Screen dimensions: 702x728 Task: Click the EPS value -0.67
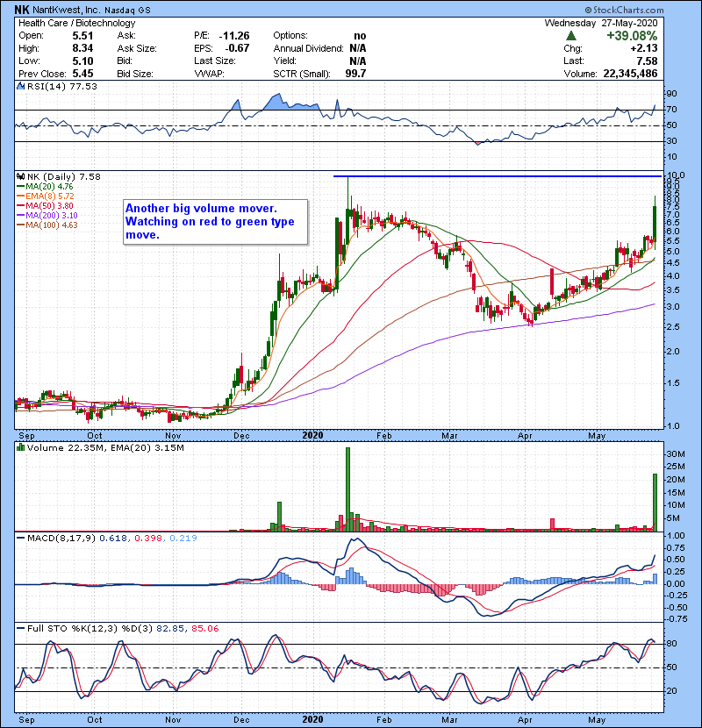(237, 48)
